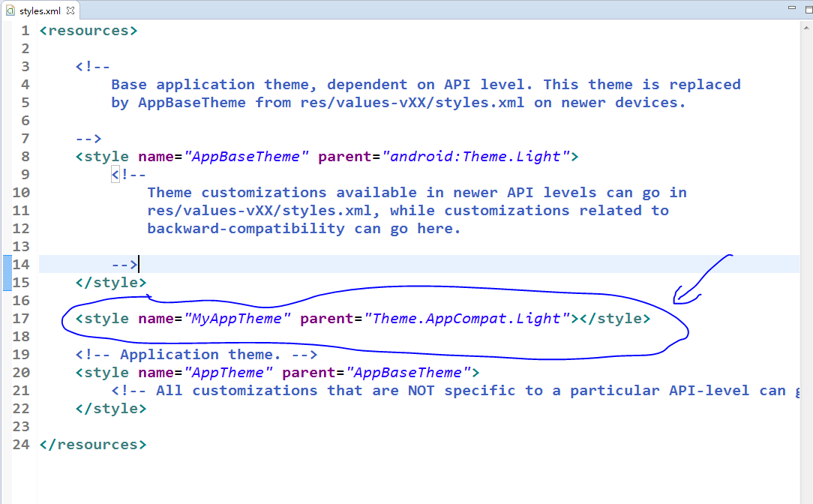Image resolution: width=813 pixels, height=504 pixels.
Task: Click the "AppBaseTheme" parent value on line 20
Action: 409,373
